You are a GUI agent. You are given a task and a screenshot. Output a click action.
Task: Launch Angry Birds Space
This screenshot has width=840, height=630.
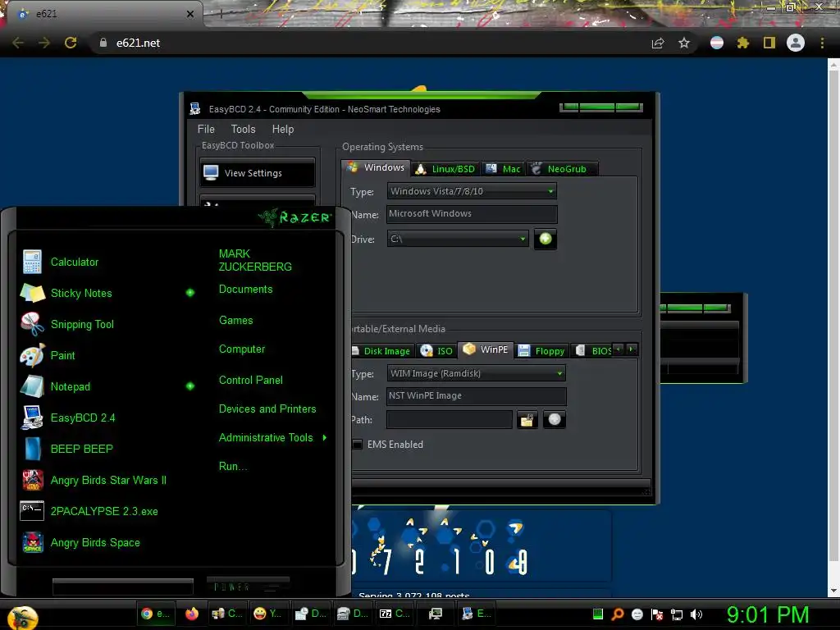click(x=95, y=542)
